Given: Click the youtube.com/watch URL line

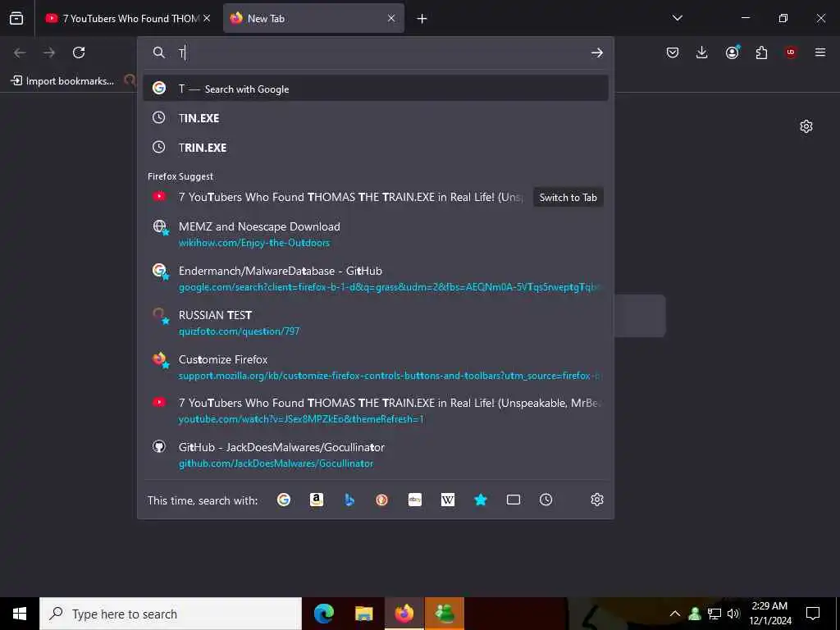Looking at the screenshot, I should [301, 419].
